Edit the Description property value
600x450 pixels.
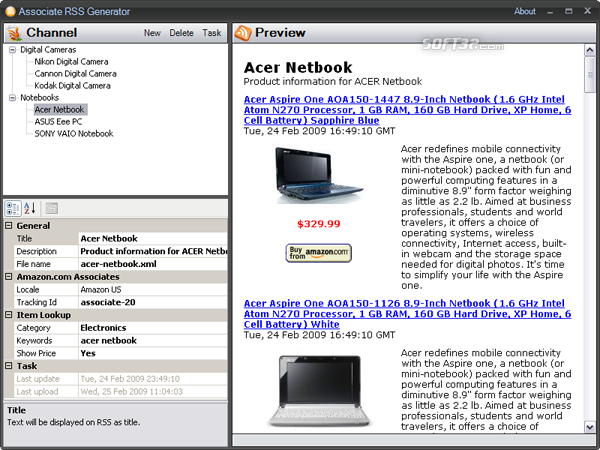click(153, 251)
